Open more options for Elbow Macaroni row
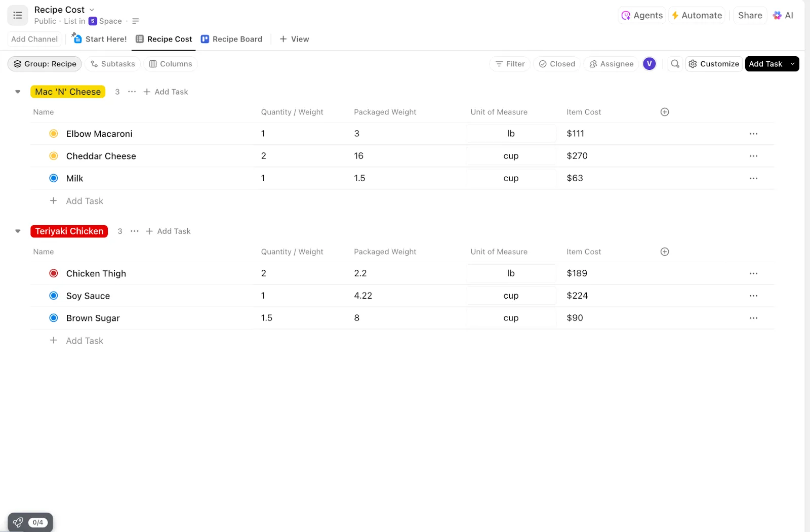The height and width of the screenshot is (532, 810). 753,134
